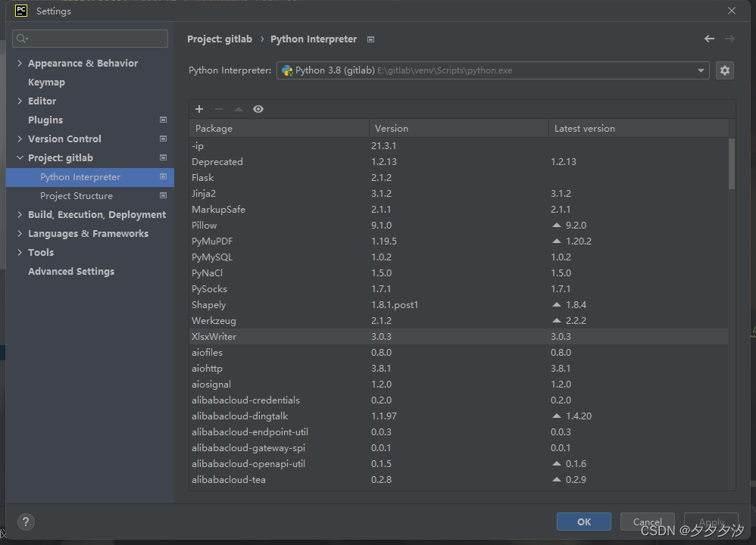Navigate back with left arrow
This screenshot has width=756, height=545.
(x=709, y=39)
